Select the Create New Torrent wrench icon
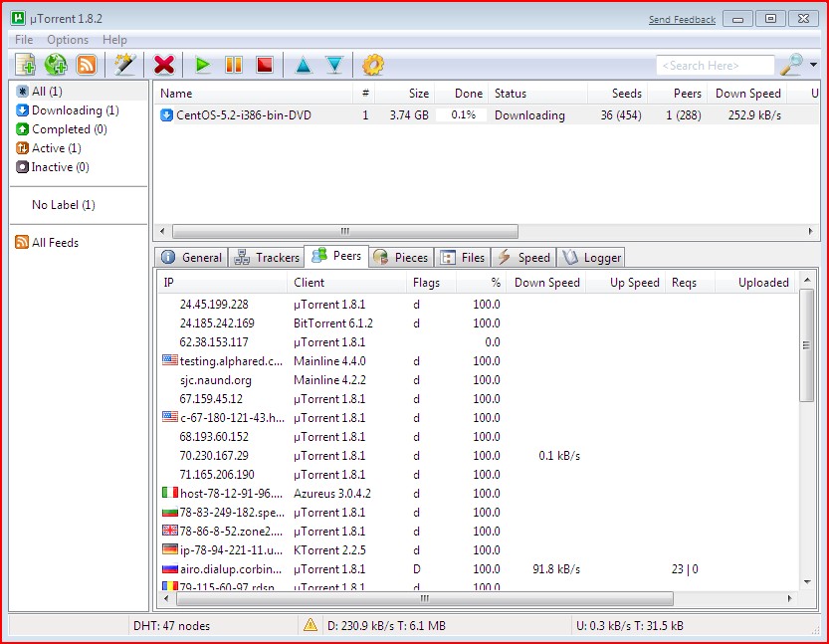This screenshot has height=644, width=829. 122,64
